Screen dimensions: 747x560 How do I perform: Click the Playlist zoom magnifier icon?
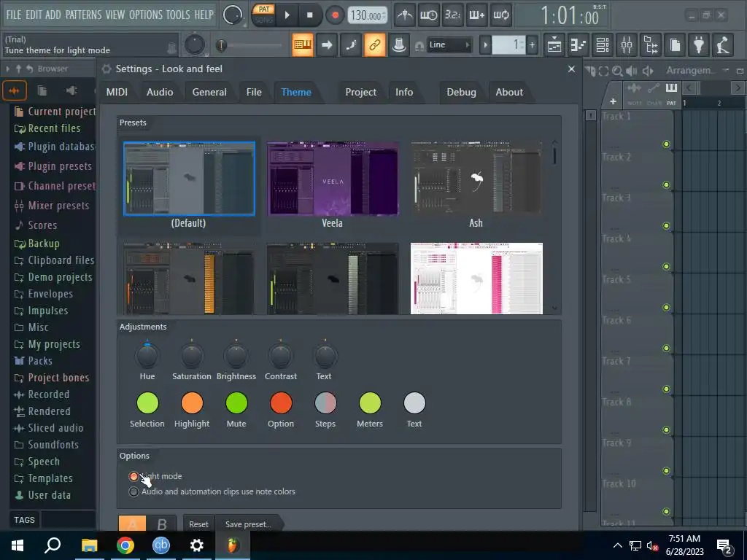(617, 71)
